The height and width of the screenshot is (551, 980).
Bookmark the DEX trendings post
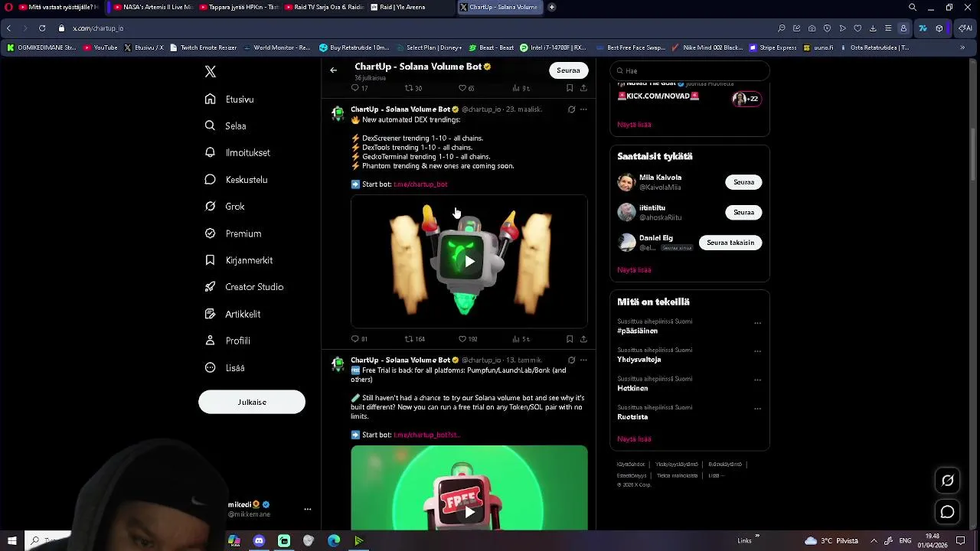tap(570, 339)
